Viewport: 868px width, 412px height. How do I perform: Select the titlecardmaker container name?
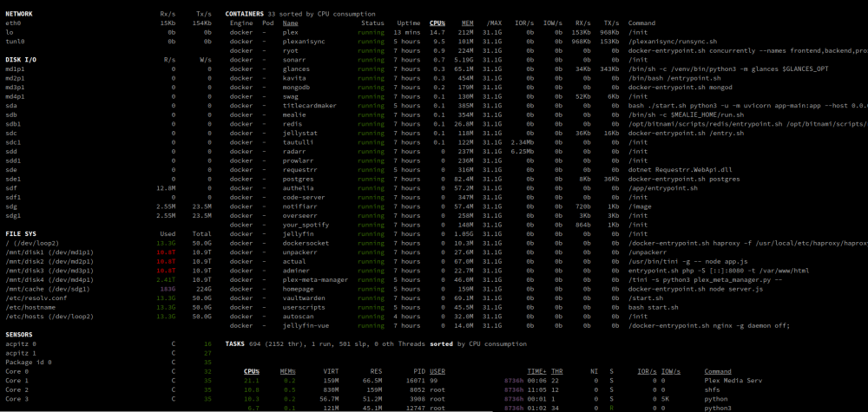click(x=310, y=106)
